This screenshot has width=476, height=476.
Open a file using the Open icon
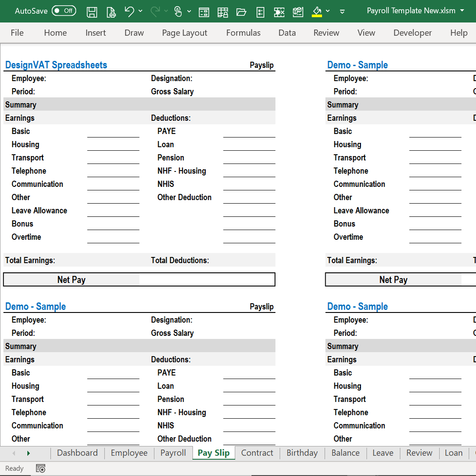coord(241,11)
